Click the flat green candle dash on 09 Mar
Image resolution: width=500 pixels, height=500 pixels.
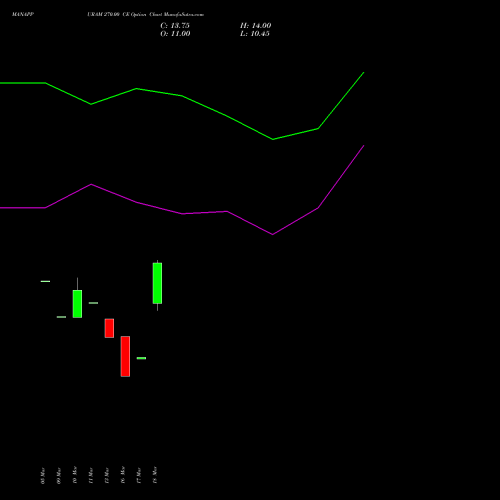61,317
